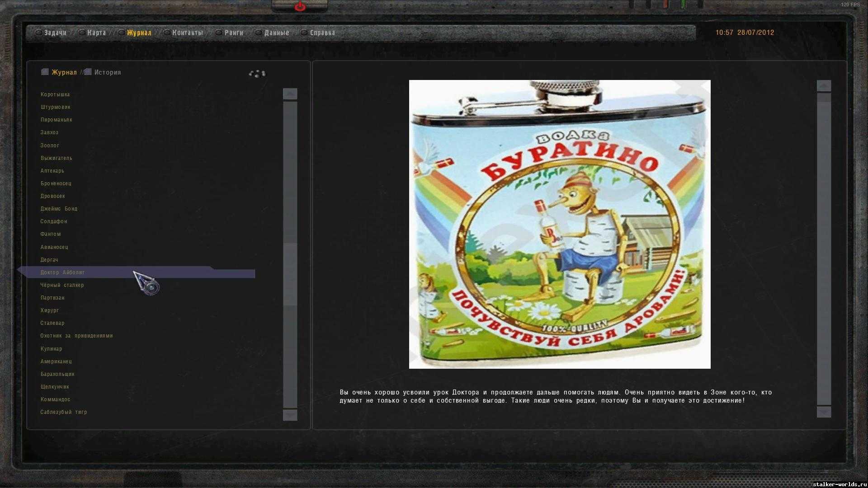Select the Охотник за привидениями achievement
This screenshot has width=868, height=488.
coord(76,336)
